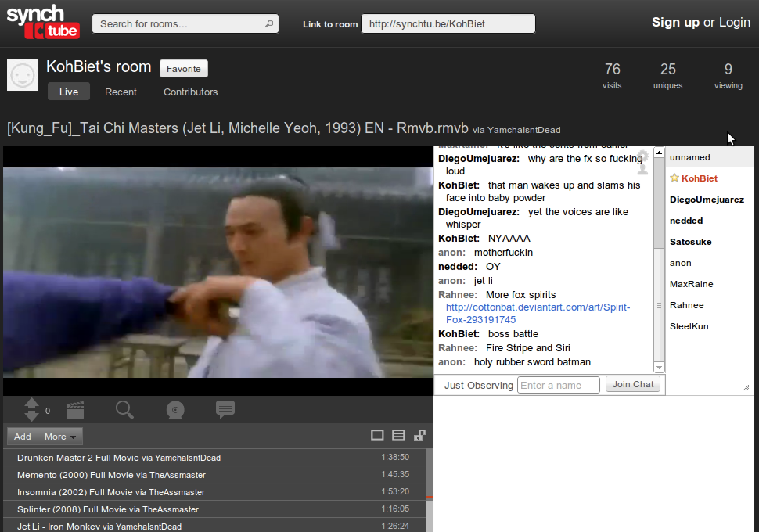Viewport: 759px width, 532px height.
Task: Click the video player frame
Action: click(218, 272)
